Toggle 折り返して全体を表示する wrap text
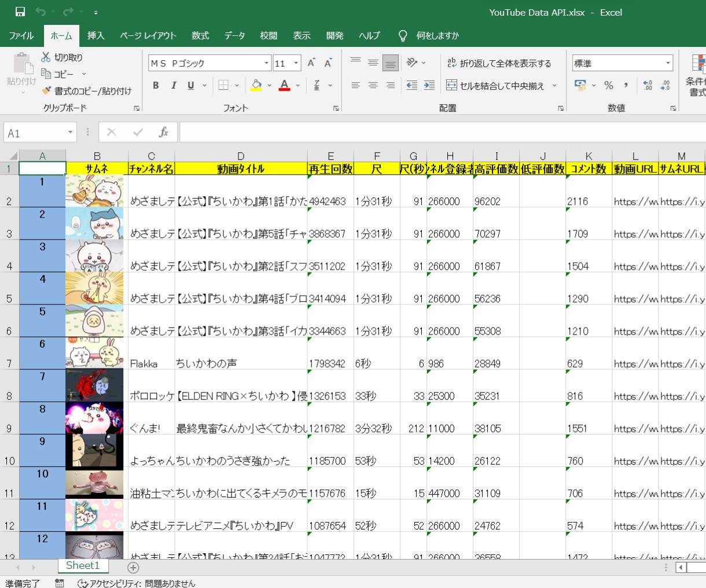This screenshot has height=588, width=706. coord(499,63)
